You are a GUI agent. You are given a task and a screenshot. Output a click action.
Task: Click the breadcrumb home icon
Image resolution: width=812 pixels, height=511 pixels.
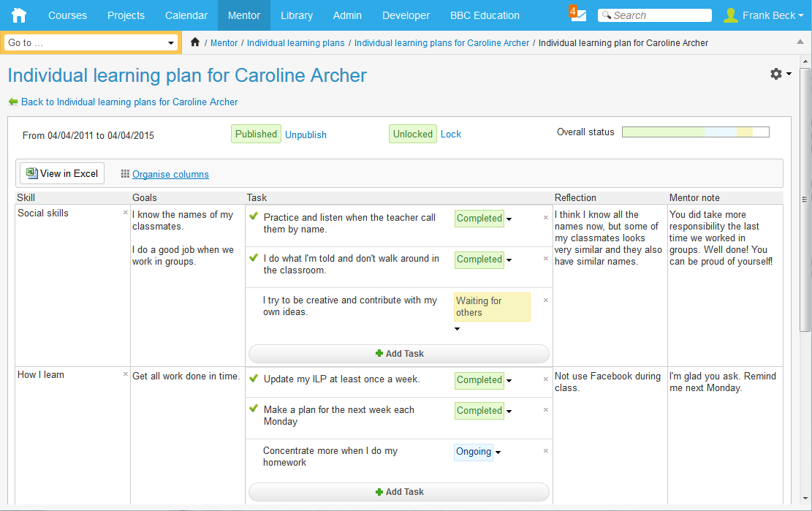point(195,42)
